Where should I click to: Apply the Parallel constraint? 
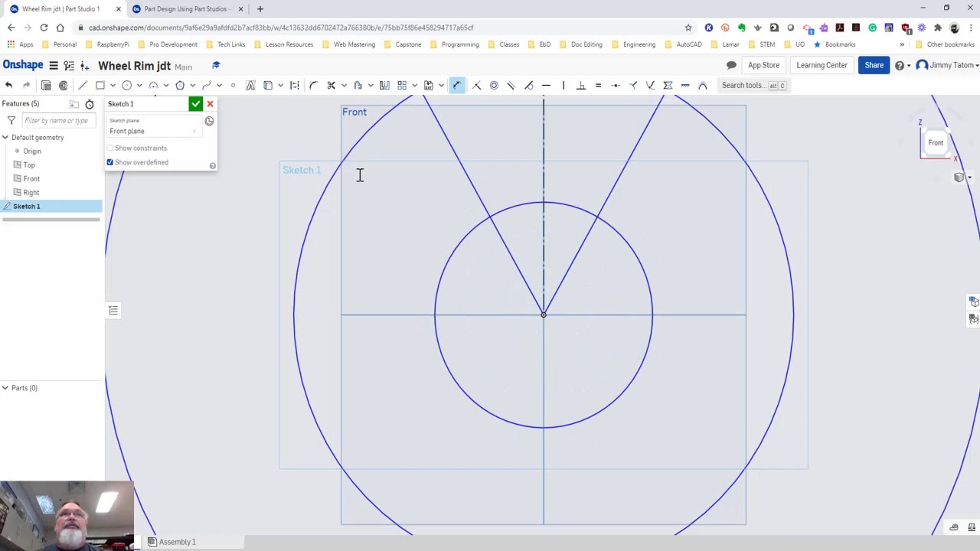(x=511, y=85)
